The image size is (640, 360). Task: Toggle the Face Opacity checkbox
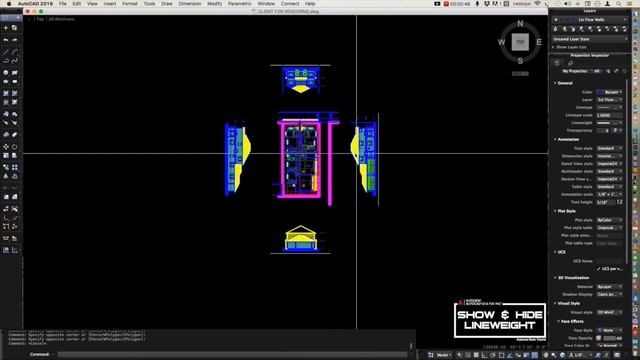pyautogui.click(x=598, y=338)
